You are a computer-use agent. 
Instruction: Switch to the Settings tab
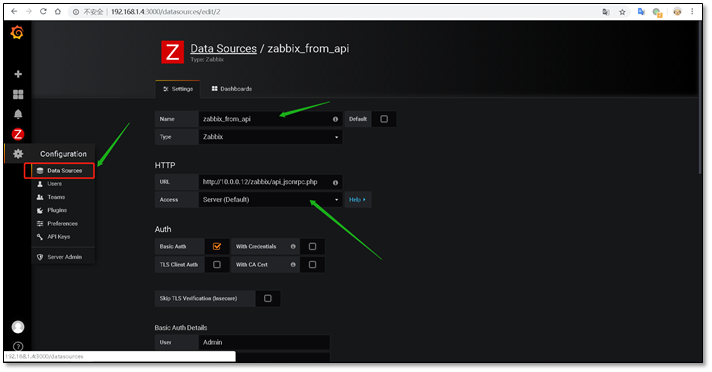tap(178, 89)
